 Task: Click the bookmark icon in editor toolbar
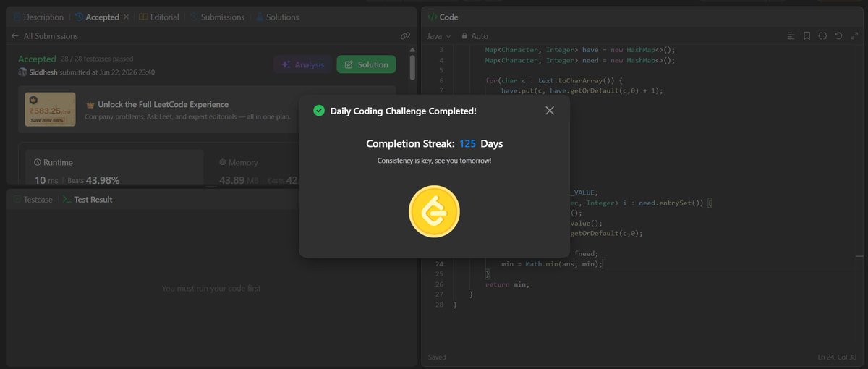(x=807, y=35)
